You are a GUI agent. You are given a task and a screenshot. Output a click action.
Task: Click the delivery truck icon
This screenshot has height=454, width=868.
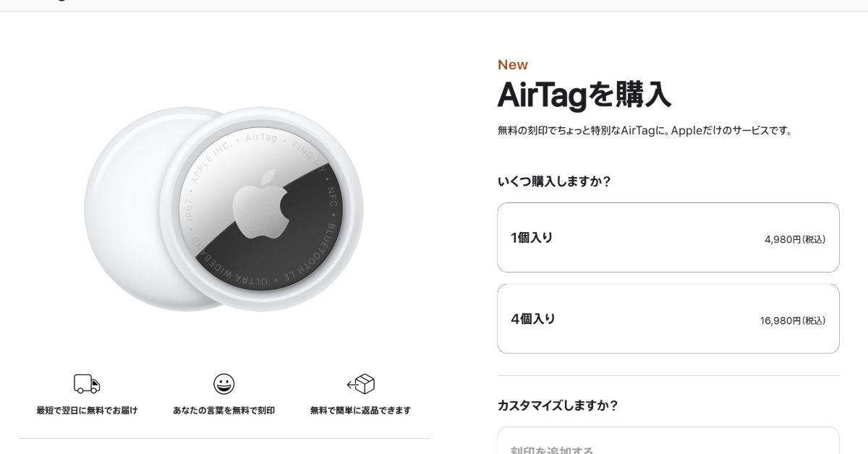(87, 384)
